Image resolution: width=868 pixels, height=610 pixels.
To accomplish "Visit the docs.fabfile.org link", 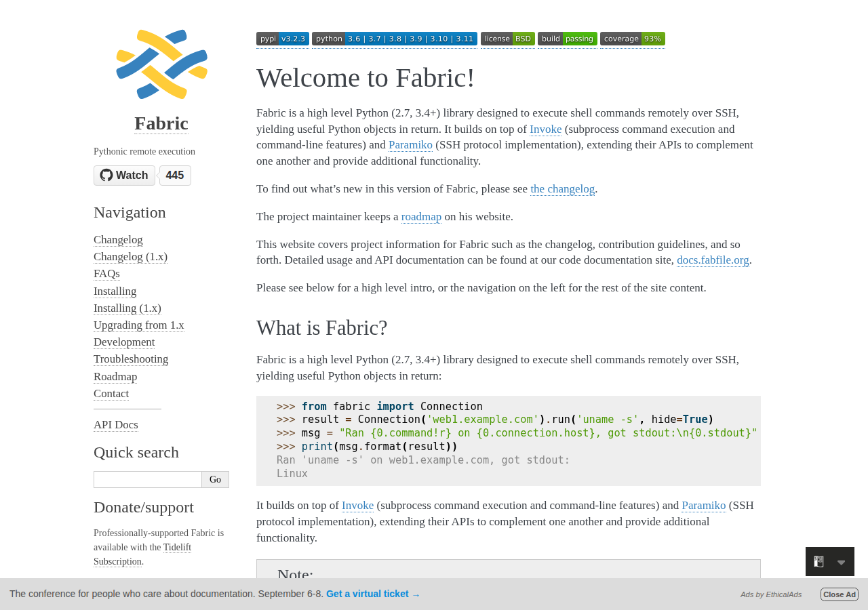I will [713, 260].
